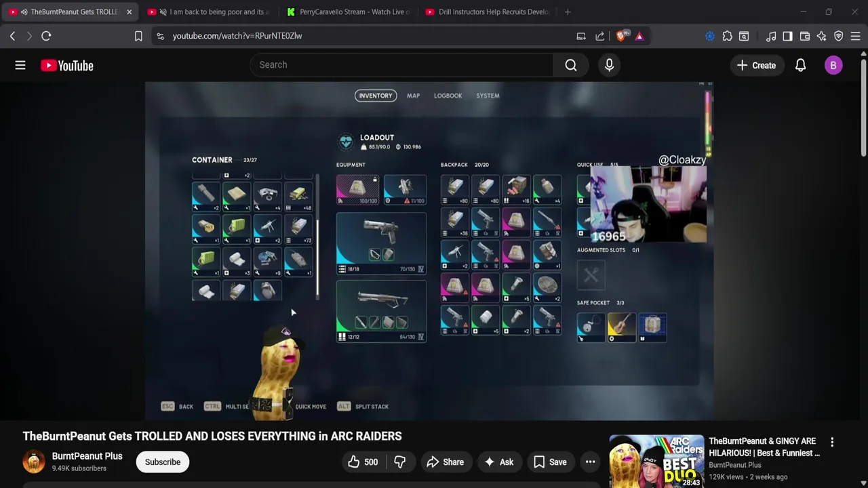
Task: Click BurntPeanut Plus under the recommended video
Action: coord(735,465)
